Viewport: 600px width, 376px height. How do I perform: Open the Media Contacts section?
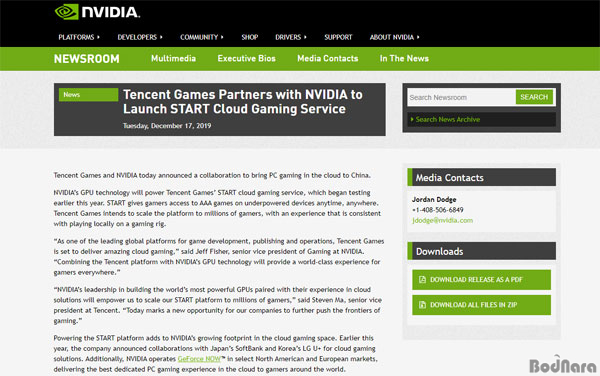[x=328, y=59]
